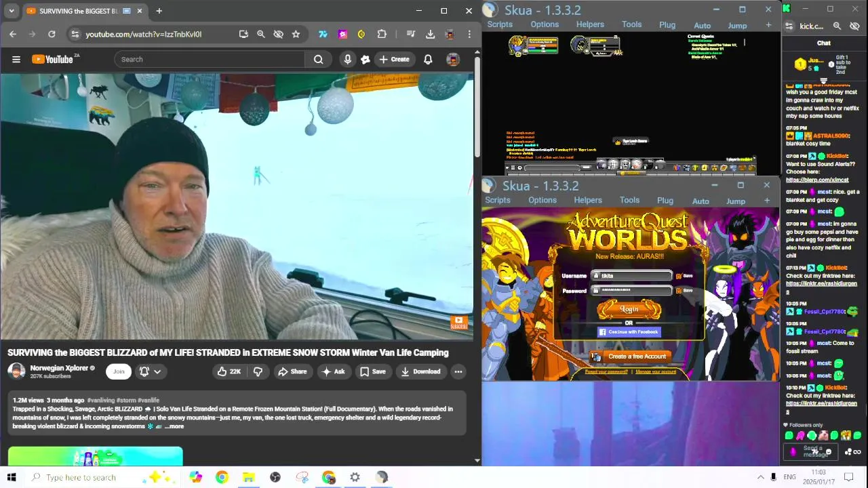Screen dimensions: 868x488
Task: Open Jump menu in lower Skua window
Action: [x=736, y=201]
